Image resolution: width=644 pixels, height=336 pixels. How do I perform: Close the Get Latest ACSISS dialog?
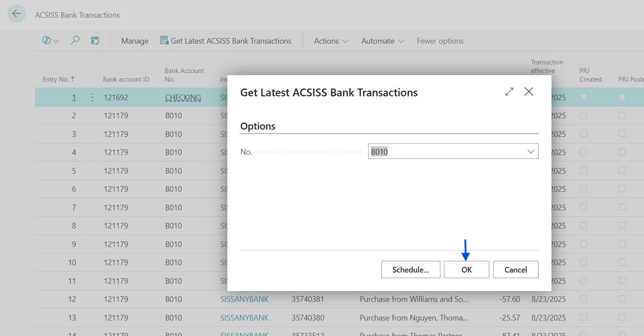[529, 92]
